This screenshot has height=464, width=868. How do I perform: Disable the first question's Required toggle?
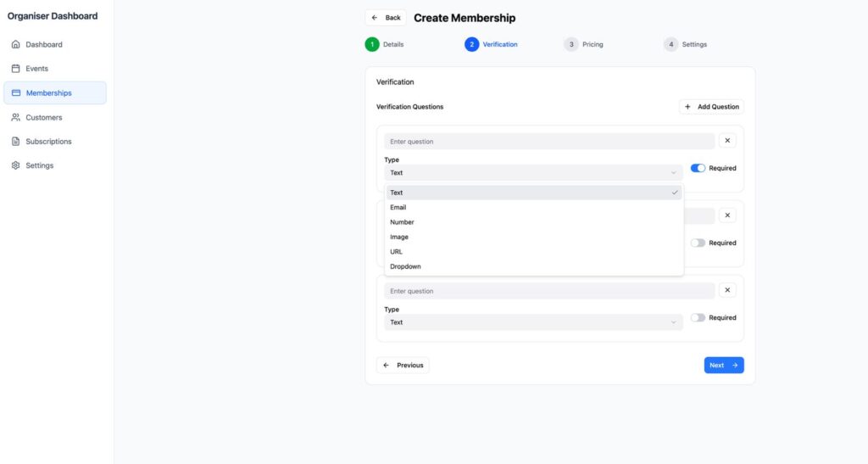698,168
